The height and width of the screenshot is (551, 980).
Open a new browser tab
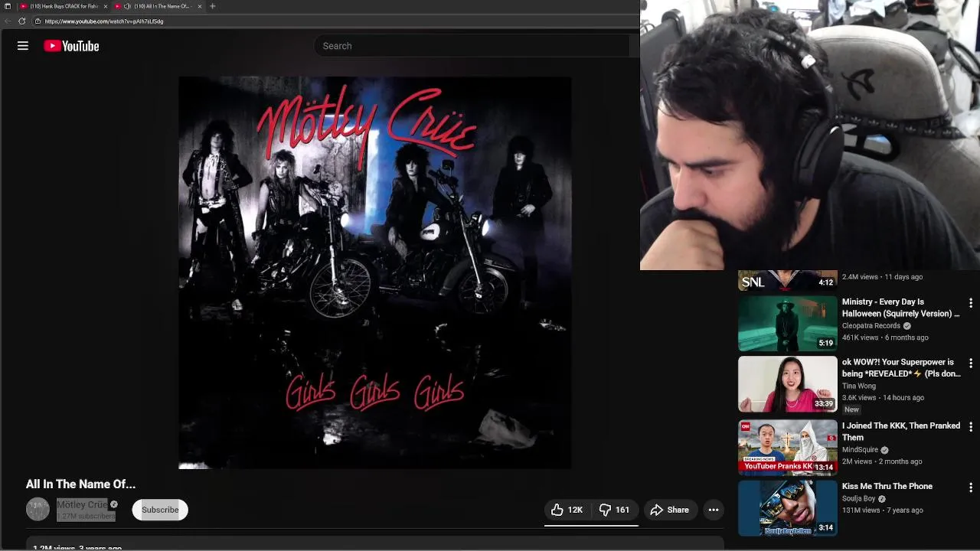pos(213,6)
